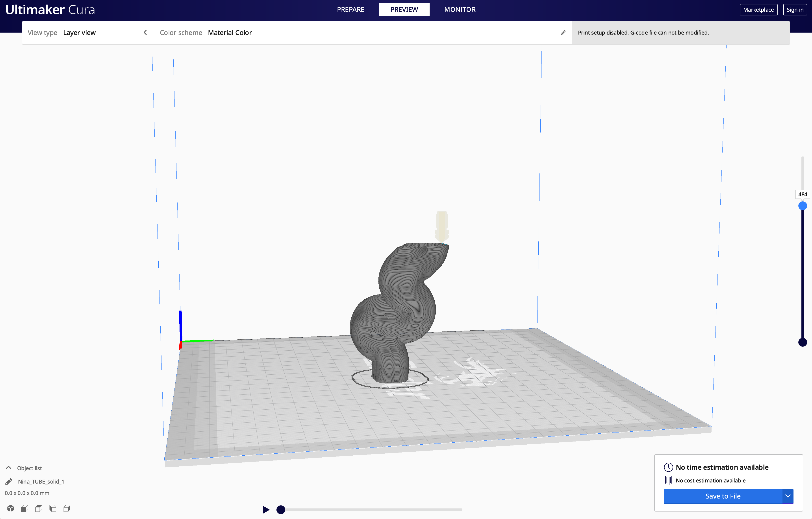Switch to right side view cube icon
Screen dimensions: 812x519
[x=67, y=508]
